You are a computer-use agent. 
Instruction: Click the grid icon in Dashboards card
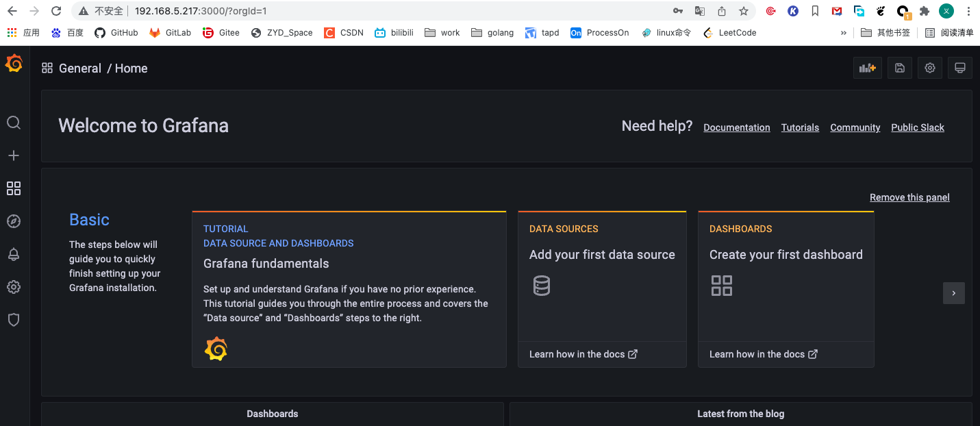click(722, 286)
